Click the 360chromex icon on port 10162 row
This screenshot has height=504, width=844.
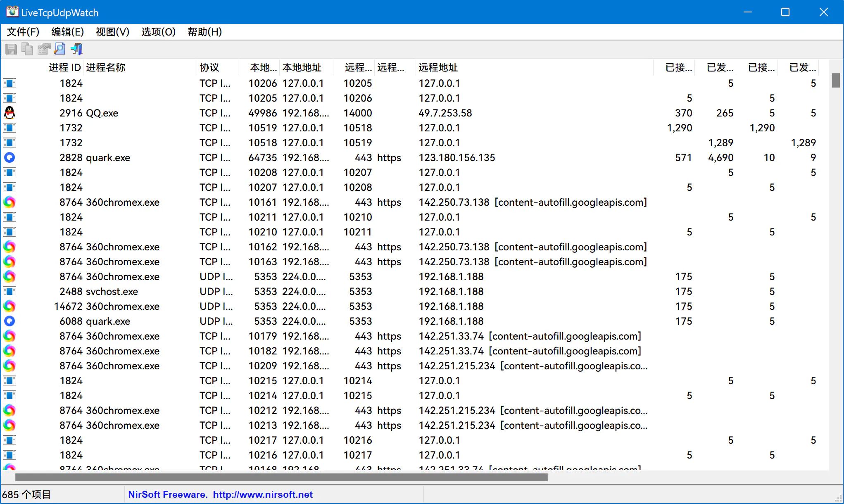coord(10,247)
